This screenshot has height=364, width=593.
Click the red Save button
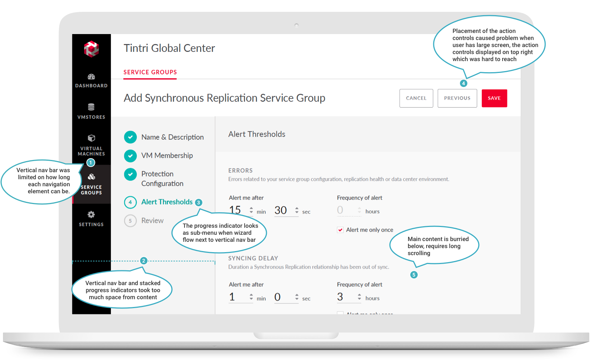coord(494,98)
